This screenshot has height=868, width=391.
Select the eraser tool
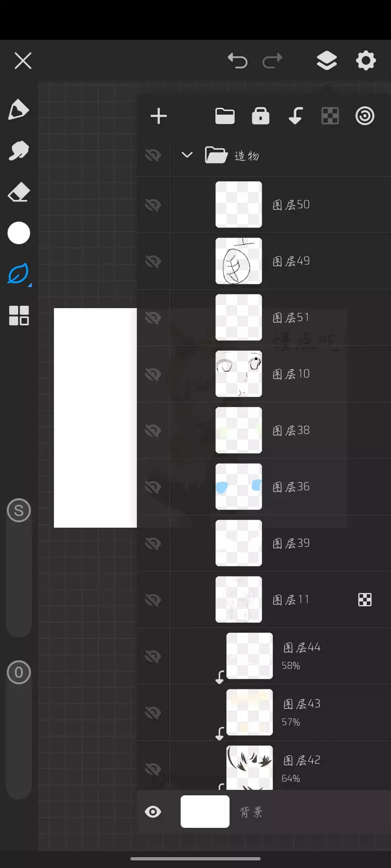pyautogui.click(x=18, y=192)
